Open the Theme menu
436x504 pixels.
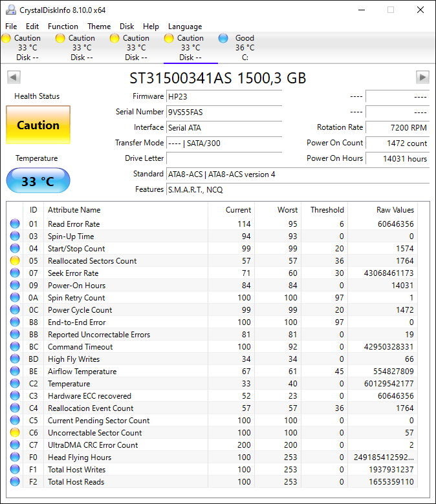click(99, 26)
